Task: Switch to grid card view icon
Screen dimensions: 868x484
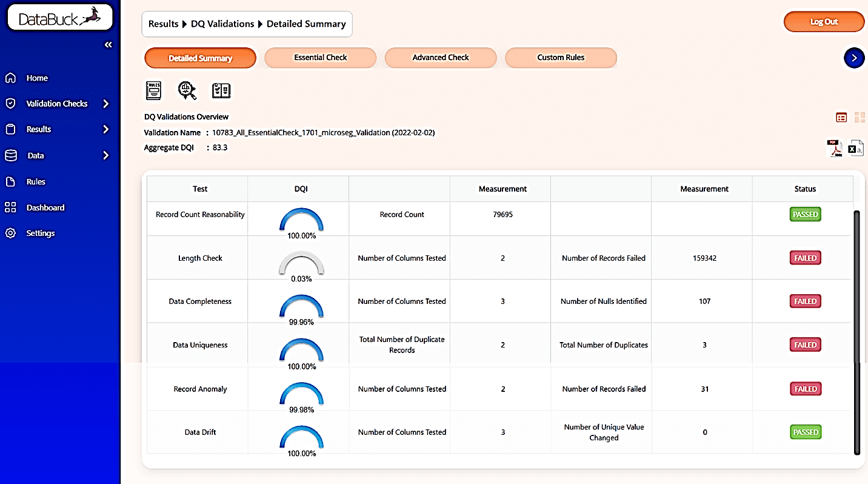Action: [x=860, y=118]
